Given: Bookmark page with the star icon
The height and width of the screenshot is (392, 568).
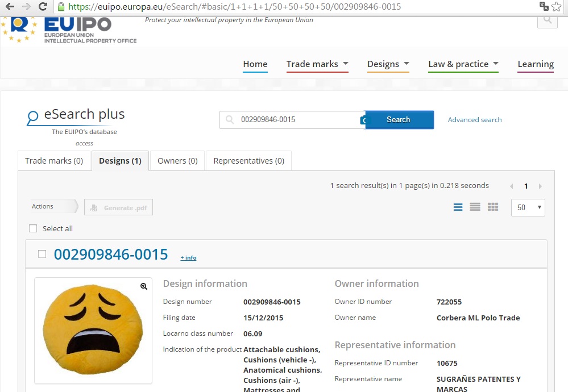Looking at the screenshot, I should pos(557,6).
